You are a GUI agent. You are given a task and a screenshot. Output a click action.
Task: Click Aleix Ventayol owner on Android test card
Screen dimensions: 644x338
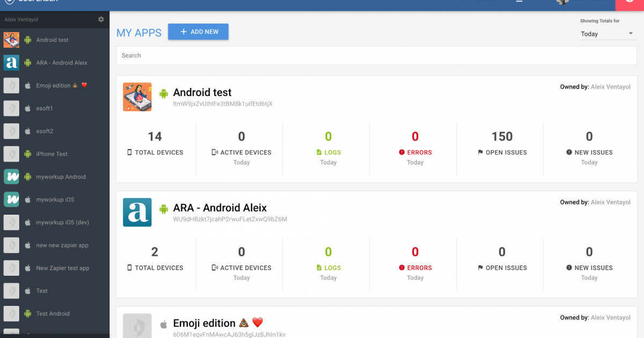click(611, 87)
